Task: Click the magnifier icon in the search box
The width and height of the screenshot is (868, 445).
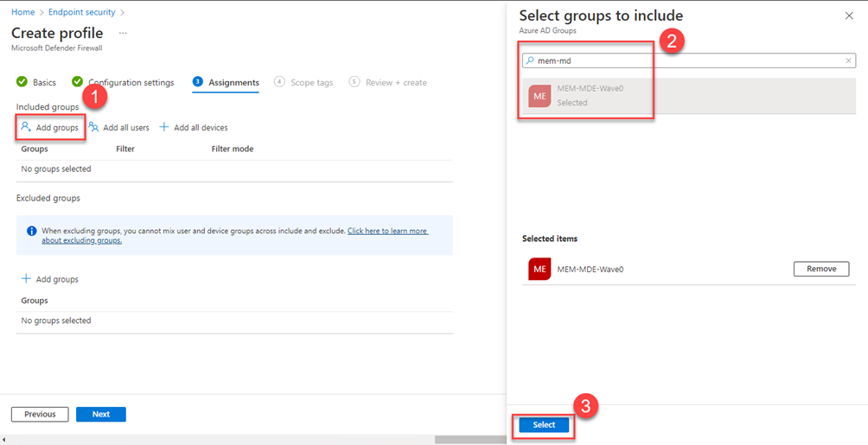Action: (530, 60)
